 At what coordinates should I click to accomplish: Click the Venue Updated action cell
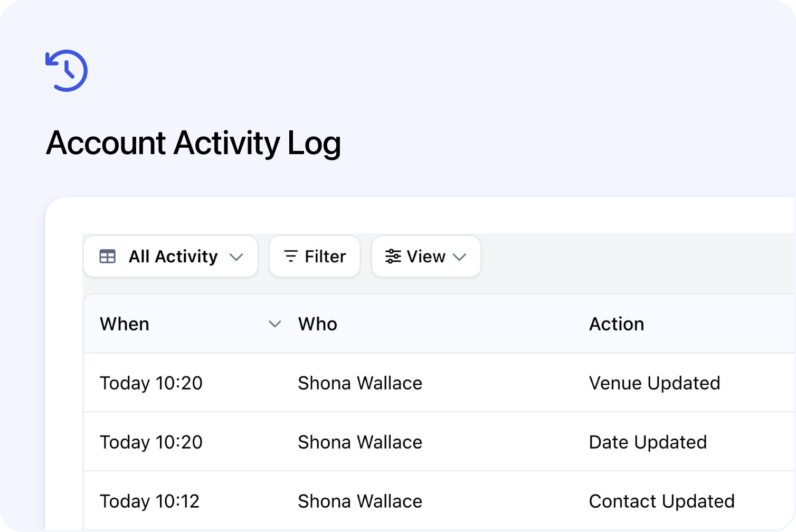[655, 383]
